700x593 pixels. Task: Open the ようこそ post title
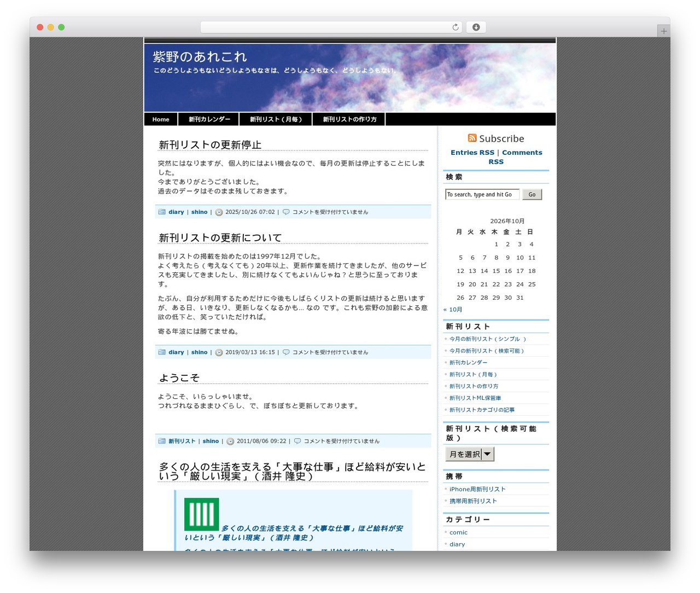179,378
